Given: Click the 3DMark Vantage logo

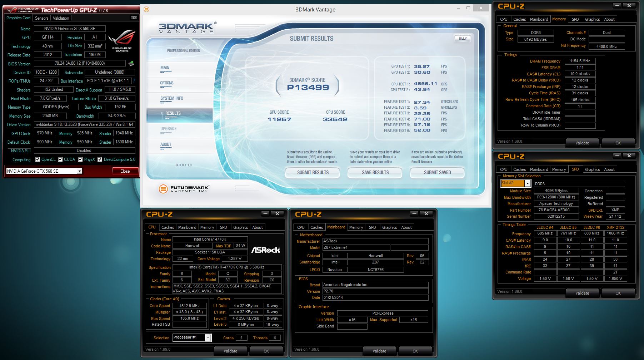Looking at the screenshot, I should coord(187,28).
